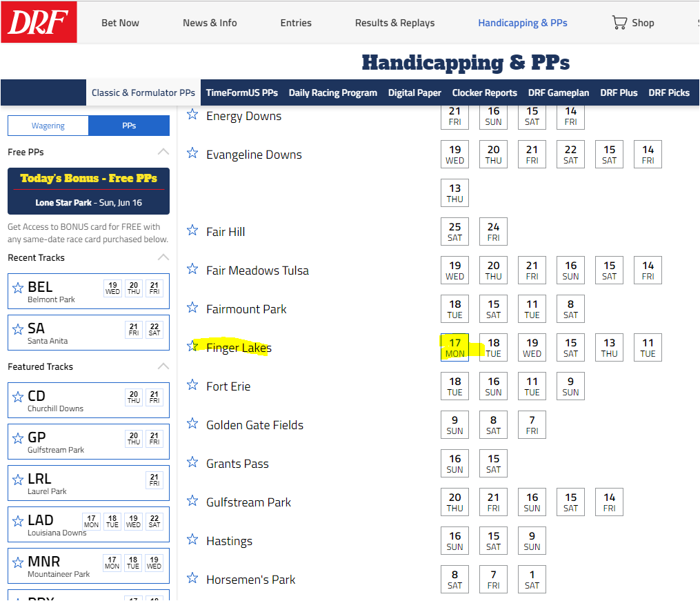The width and height of the screenshot is (700, 601).
Task: Select Hastings 9 SUN date
Action: (x=532, y=541)
